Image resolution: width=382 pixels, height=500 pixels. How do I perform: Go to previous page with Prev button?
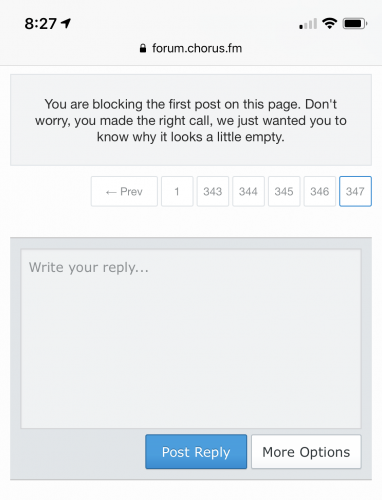(124, 191)
